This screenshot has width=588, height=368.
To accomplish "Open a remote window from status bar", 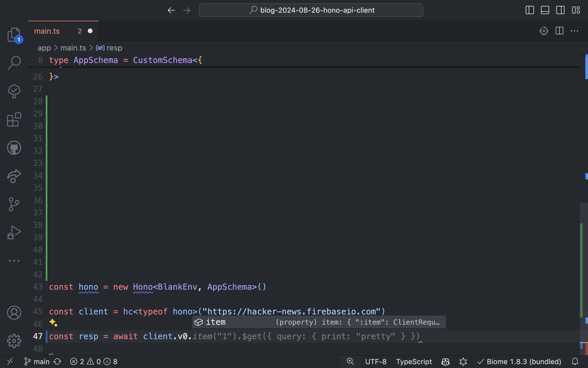I will pyautogui.click(x=10, y=362).
